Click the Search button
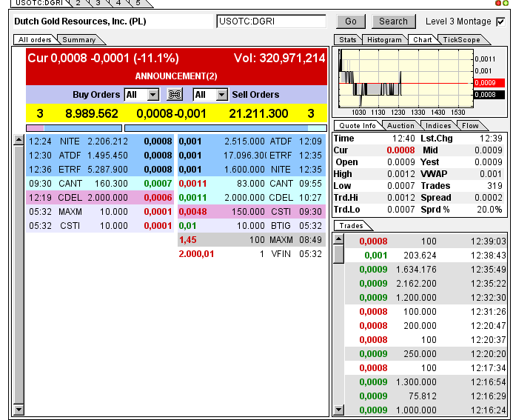513x420 pixels. tap(393, 21)
